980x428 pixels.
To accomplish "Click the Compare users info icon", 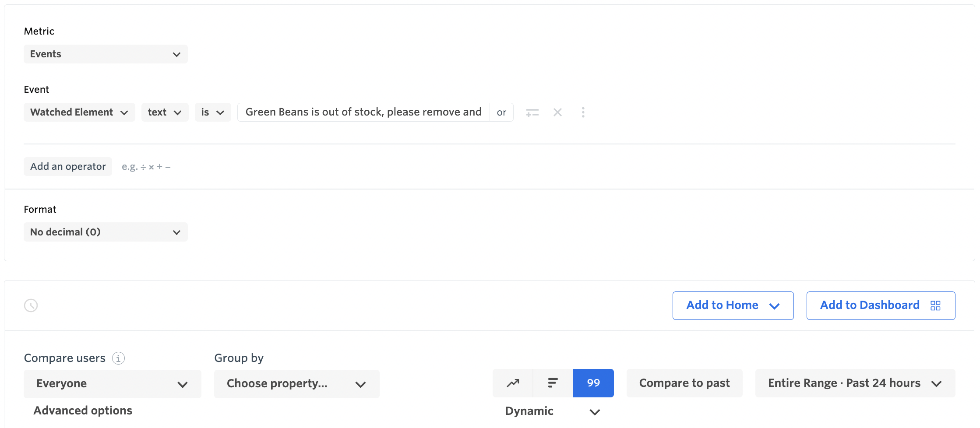I will [118, 358].
